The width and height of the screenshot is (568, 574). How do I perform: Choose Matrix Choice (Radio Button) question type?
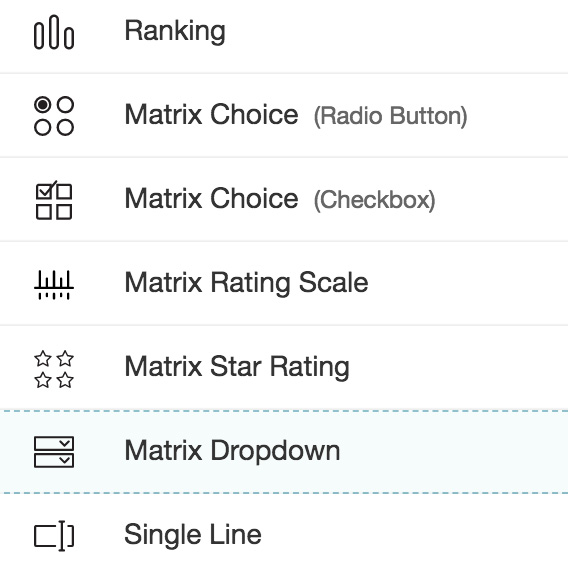(x=284, y=115)
